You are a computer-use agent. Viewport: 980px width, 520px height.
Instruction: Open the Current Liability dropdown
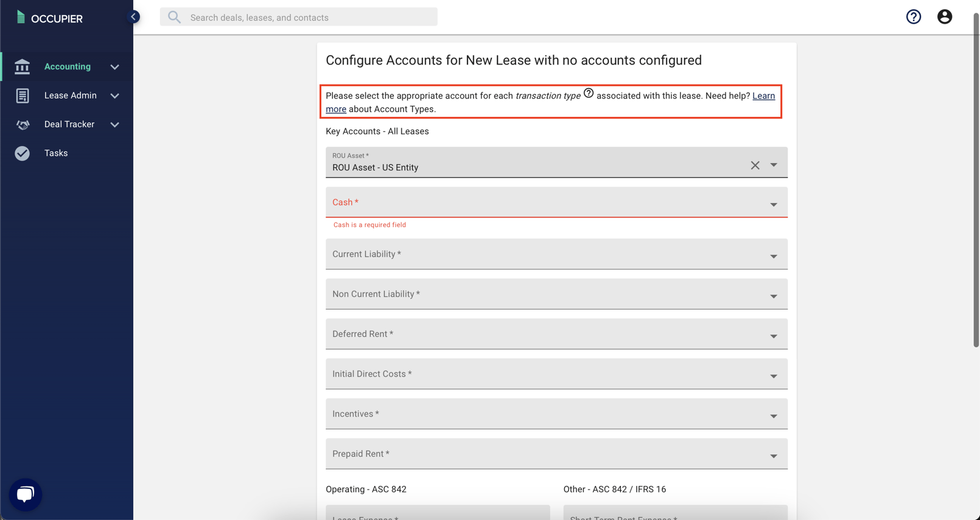[556, 254]
